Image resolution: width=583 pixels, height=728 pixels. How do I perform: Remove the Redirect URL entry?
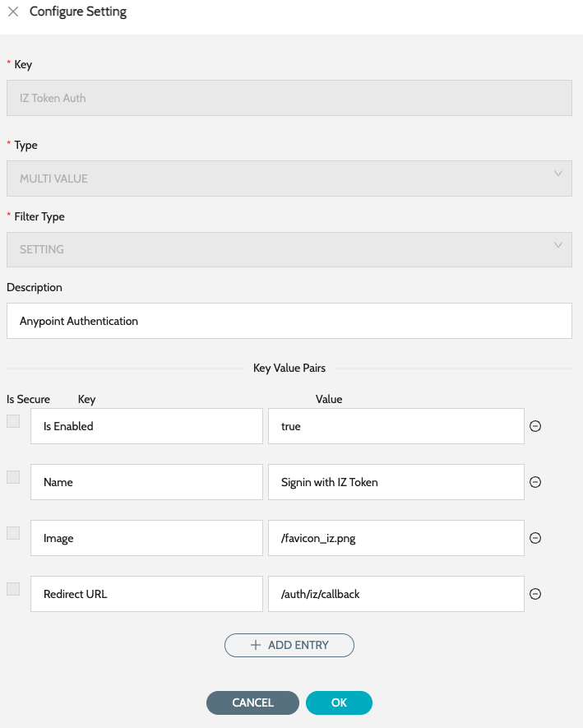[x=535, y=594]
